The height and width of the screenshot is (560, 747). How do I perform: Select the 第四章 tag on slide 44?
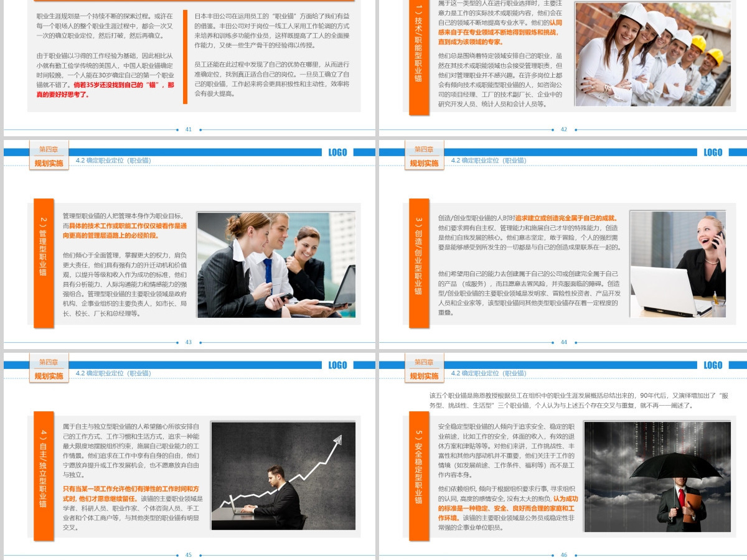point(424,149)
